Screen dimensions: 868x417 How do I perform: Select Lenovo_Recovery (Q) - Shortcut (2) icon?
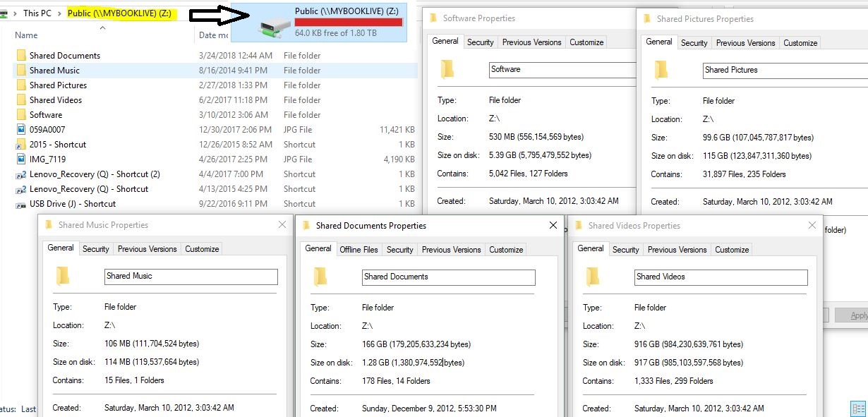tap(21, 174)
